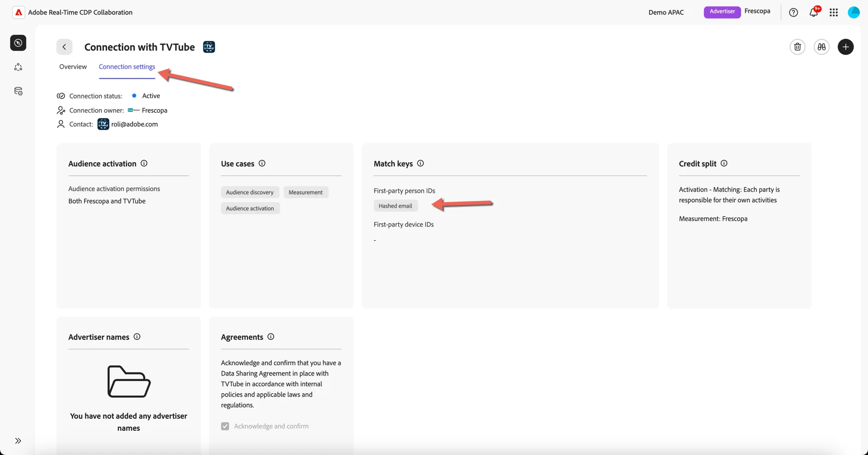Show info for Advertiser names

coord(137,337)
